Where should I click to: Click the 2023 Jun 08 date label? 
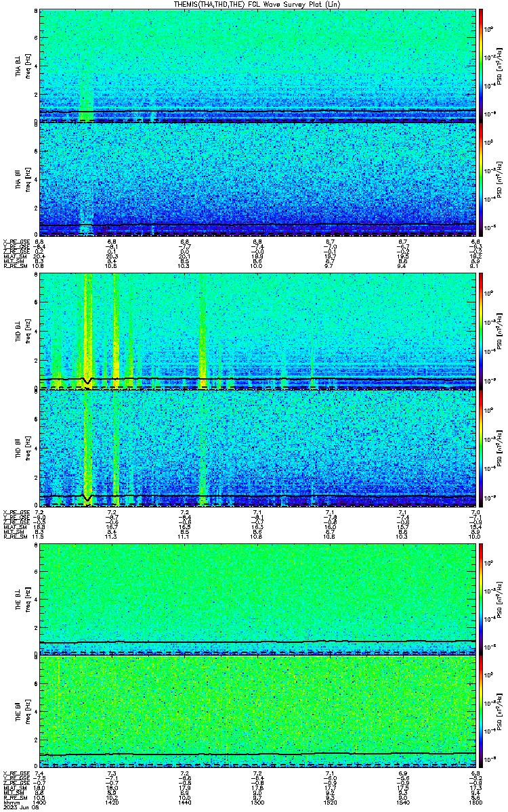(17, 808)
